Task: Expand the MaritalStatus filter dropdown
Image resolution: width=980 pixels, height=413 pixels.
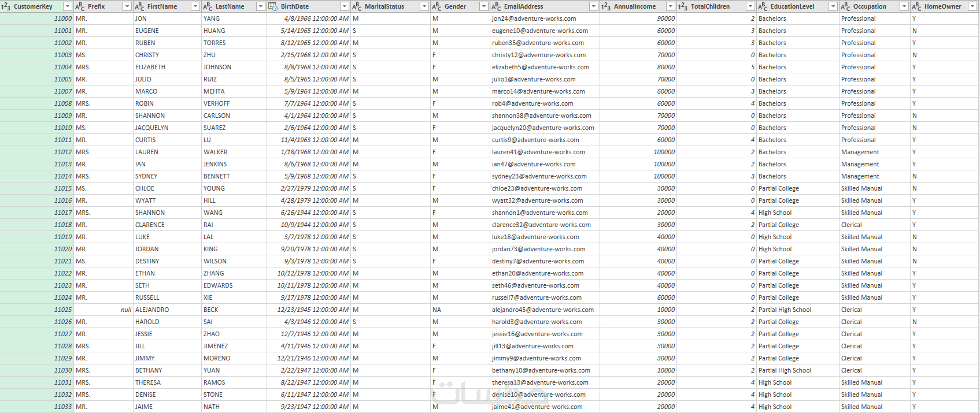Action: tap(424, 6)
